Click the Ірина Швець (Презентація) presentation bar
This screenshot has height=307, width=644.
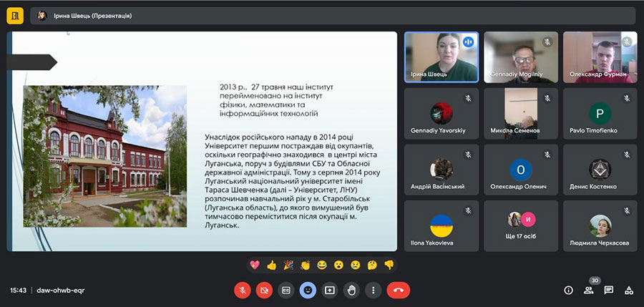point(93,16)
